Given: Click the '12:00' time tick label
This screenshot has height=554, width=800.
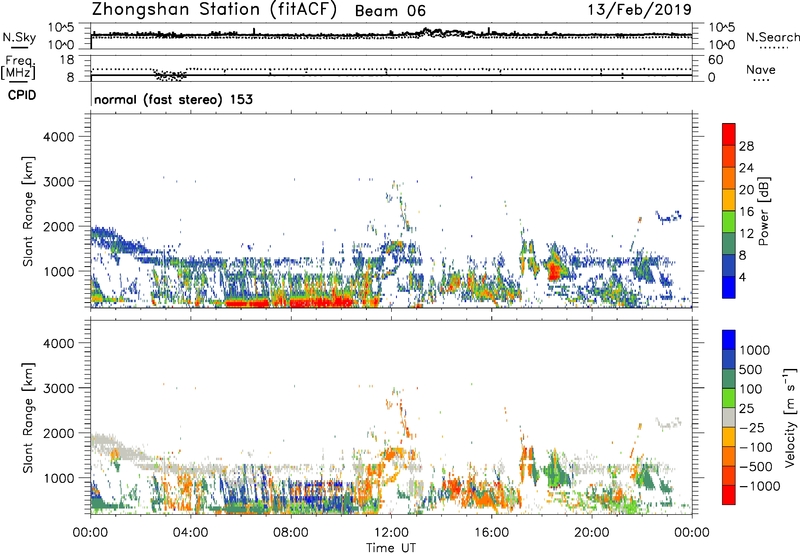Looking at the screenshot, I should pyautogui.click(x=391, y=533).
